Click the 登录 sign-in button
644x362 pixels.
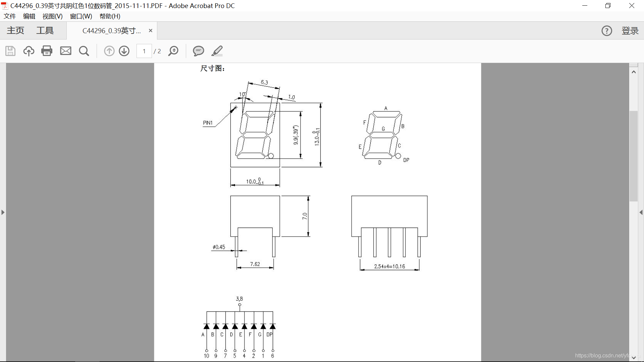tap(630, 31)
